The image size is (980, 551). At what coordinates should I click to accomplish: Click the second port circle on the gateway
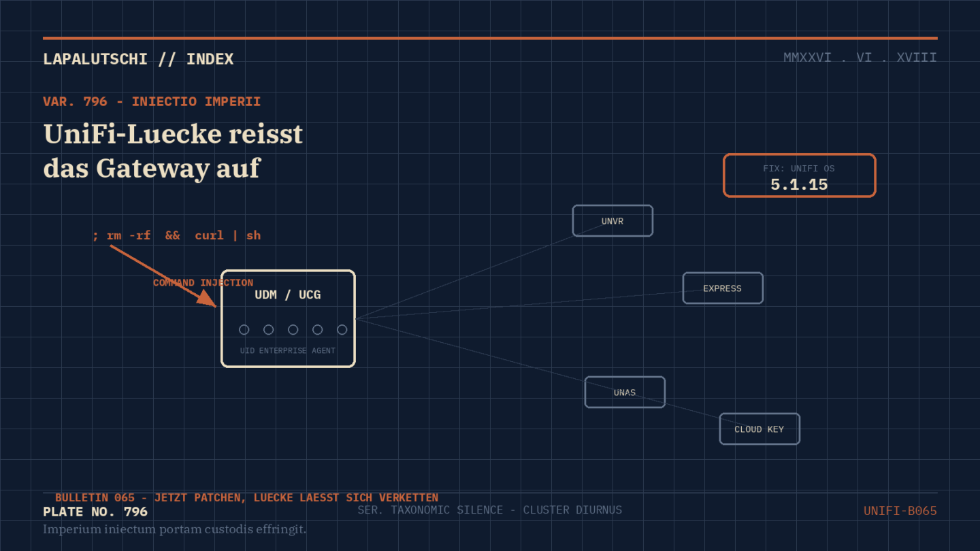(269, 330)
